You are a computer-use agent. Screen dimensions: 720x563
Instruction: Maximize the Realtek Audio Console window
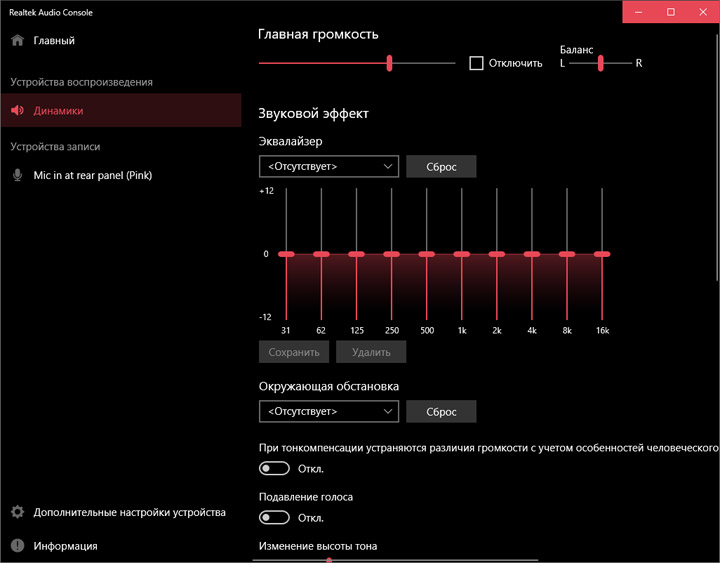[x=671, y=12]
